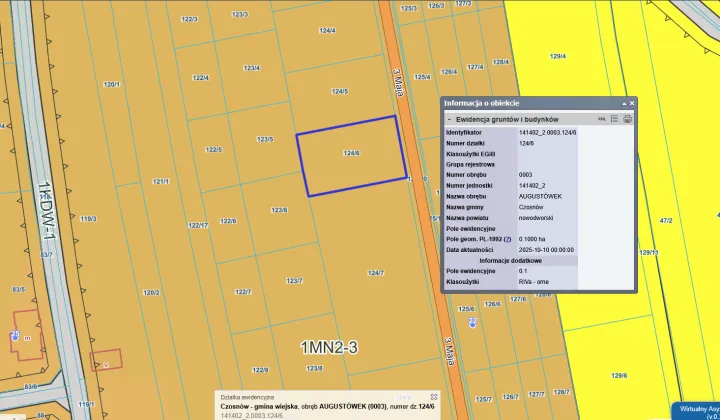Select the RIVa - orne land class value

(534, 282)
